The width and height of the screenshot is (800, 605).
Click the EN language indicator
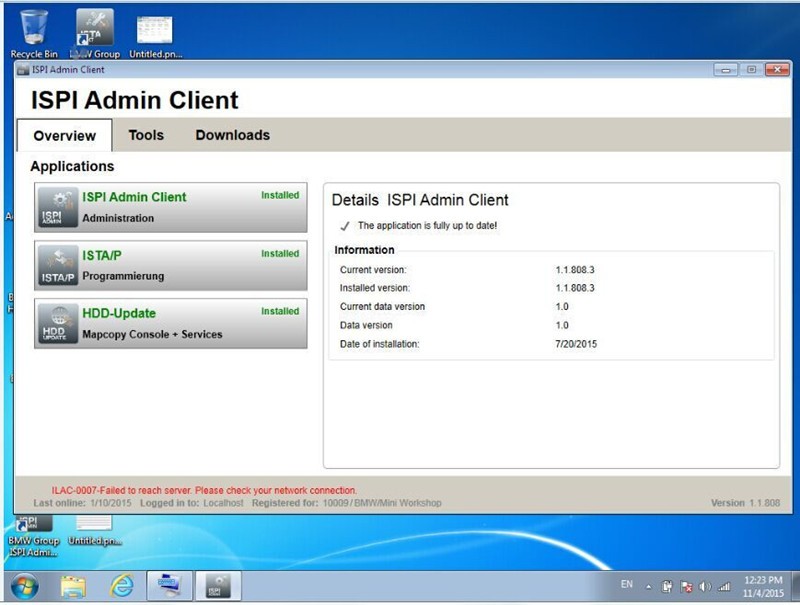627,584
